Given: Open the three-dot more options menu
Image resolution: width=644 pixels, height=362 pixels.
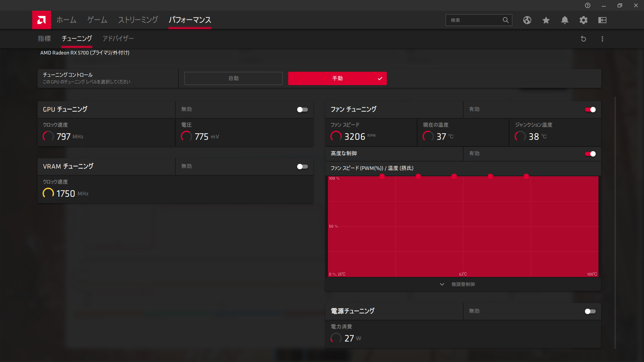Looking at the screenshot, I should [602, 39].
